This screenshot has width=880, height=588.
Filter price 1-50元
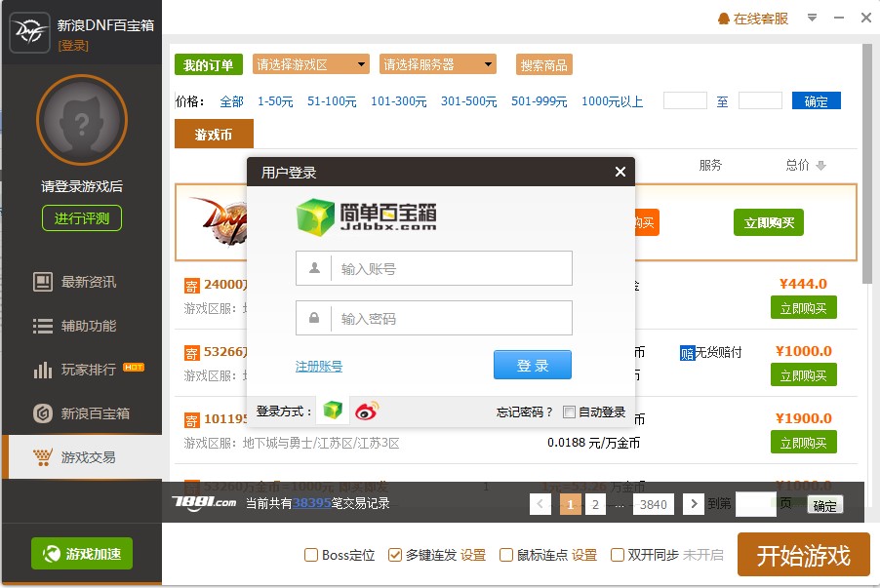tap(275, 101)
